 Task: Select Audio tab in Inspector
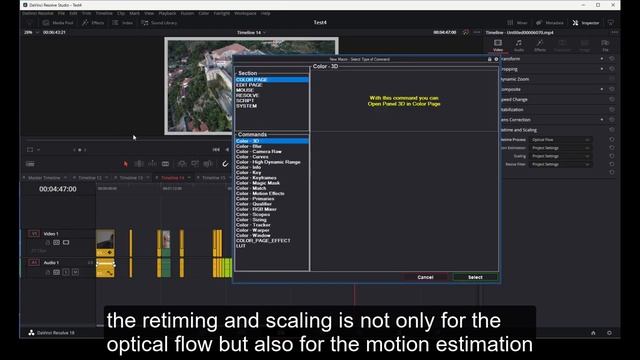[519, 45]
